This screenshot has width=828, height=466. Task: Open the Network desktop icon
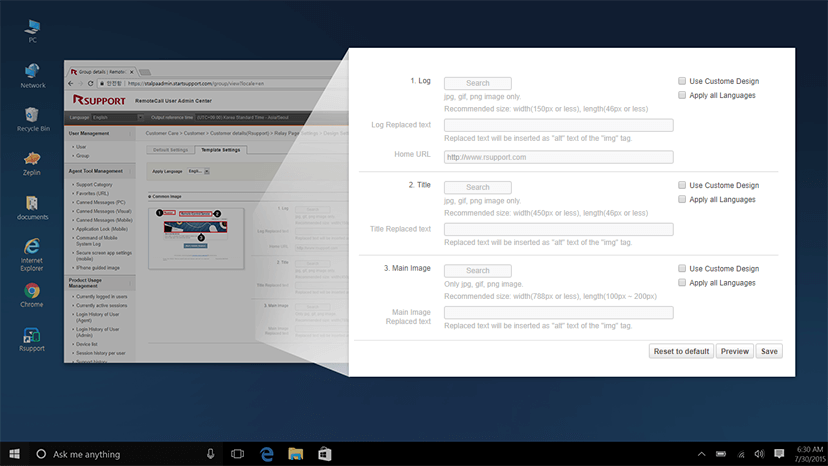(33, 76)
